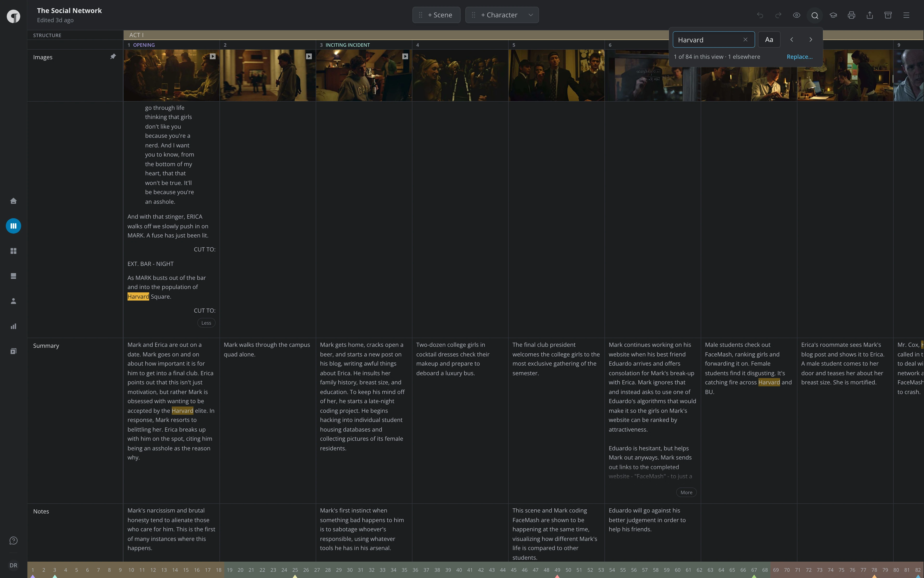Play the video on scene 1 thumbnail
The image size is (924, 578).
tap(213, 56)
